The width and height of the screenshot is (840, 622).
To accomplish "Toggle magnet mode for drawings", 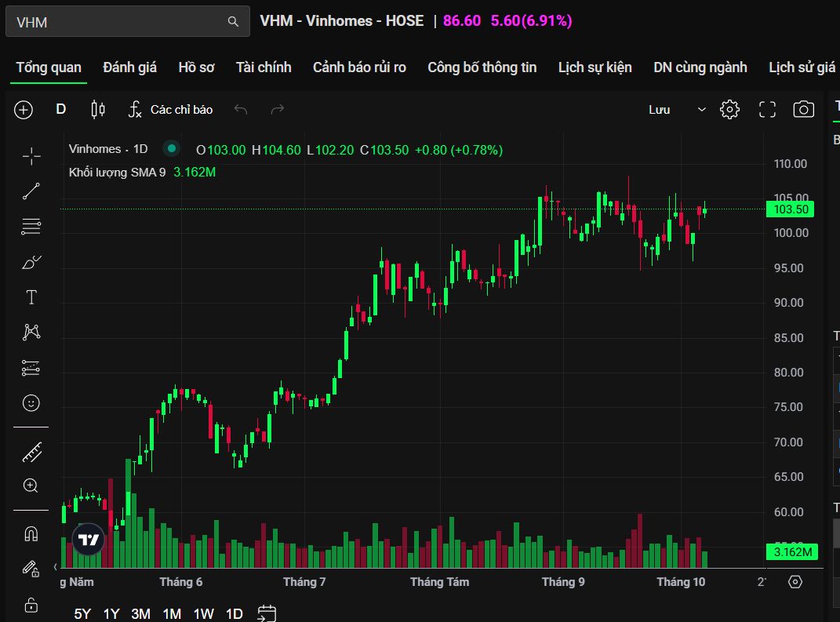I will [x=31, y=534].
